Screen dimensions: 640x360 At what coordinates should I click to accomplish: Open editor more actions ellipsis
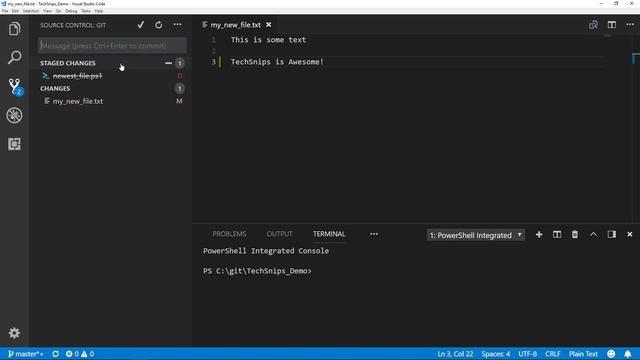(x=630, y=25)
